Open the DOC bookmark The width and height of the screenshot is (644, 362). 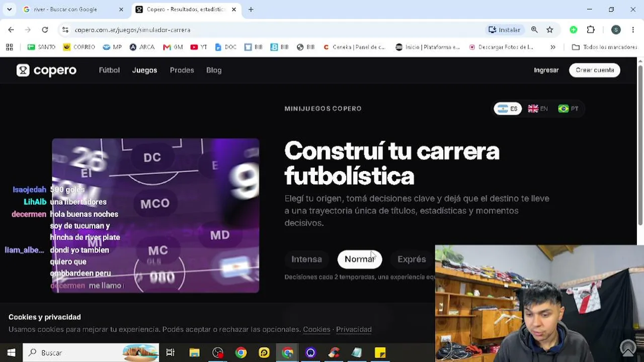(x=225, y=47)
